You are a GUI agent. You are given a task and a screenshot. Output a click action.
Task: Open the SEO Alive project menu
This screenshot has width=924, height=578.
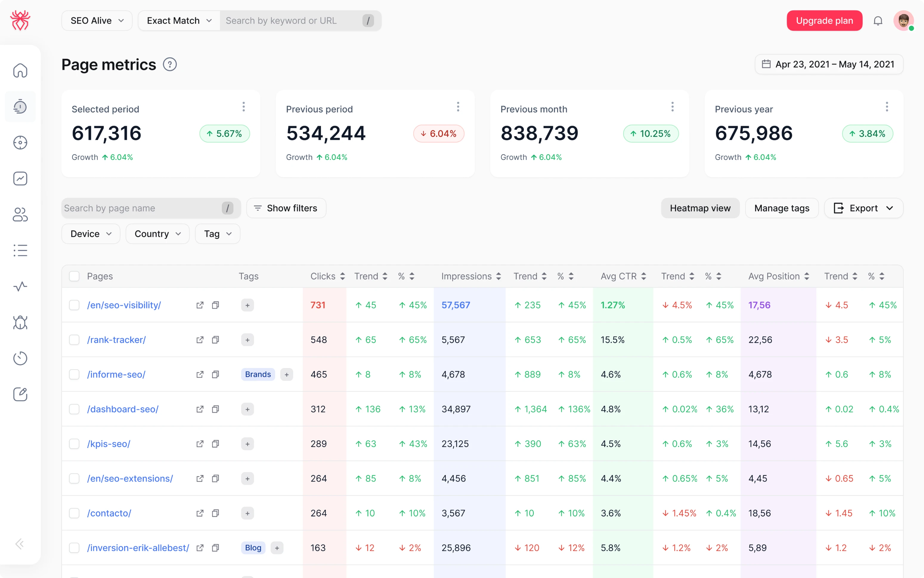(96, 21)
